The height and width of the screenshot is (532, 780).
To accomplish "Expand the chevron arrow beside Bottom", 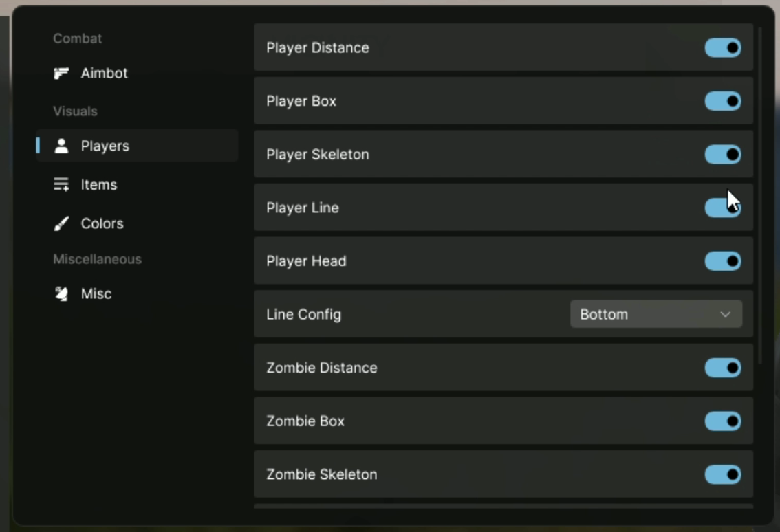I will [x=725, y=314].
